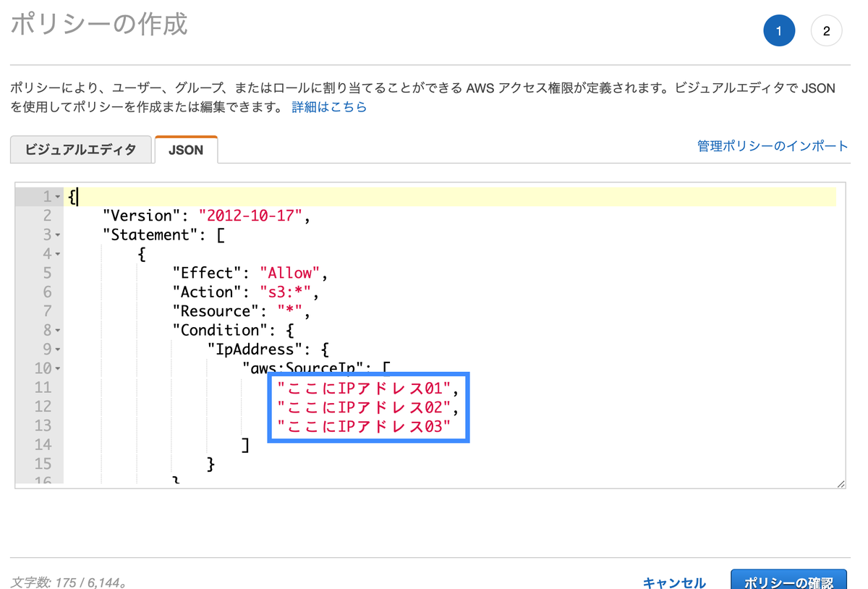Screen dimensions: 868x589
Task: Click the "Allow" effect value
Action: (x=290, y=273)
